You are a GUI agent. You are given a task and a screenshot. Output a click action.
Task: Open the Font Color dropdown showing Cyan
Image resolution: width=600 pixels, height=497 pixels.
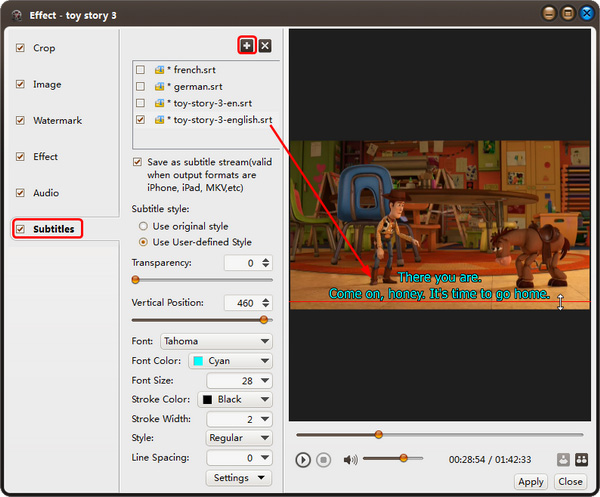click(x=230, y=361)
